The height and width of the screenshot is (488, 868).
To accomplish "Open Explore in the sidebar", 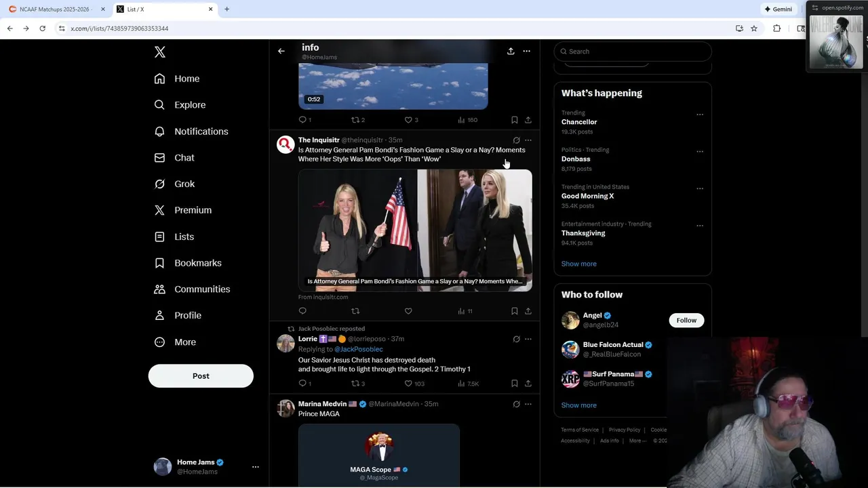I will (180, 105).
